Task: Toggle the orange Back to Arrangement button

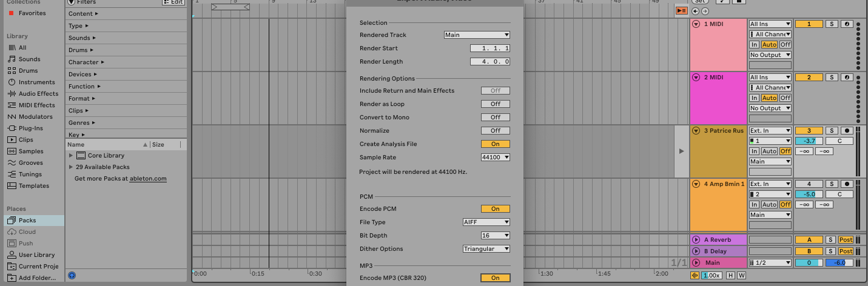Action: pos(682,10)
